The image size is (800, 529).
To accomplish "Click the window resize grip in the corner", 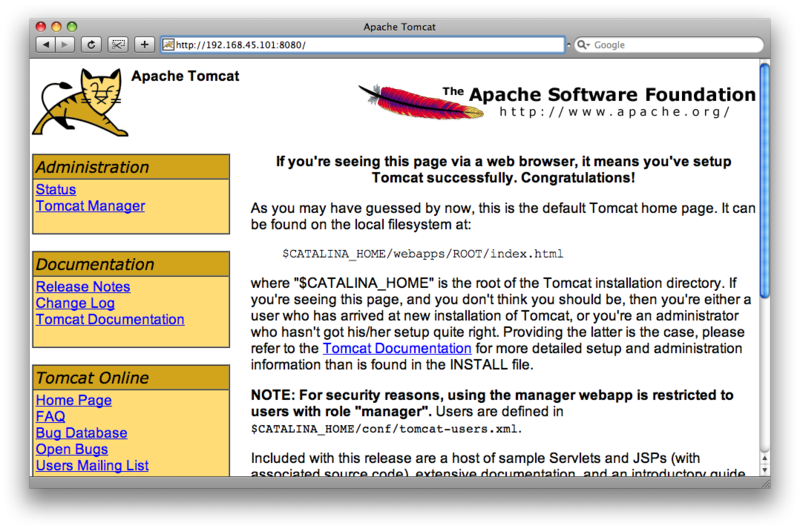I will pyautogui.click(x=765, y=483).
